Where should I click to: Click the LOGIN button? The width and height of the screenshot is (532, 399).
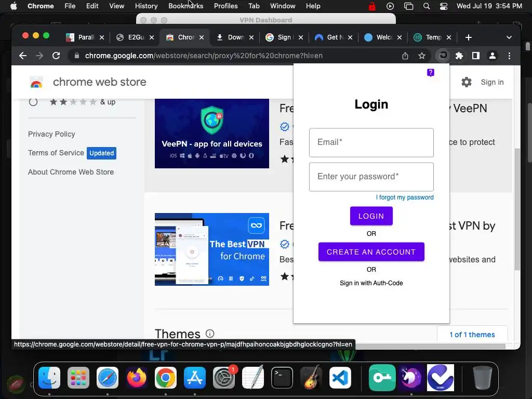pos(371,216)
